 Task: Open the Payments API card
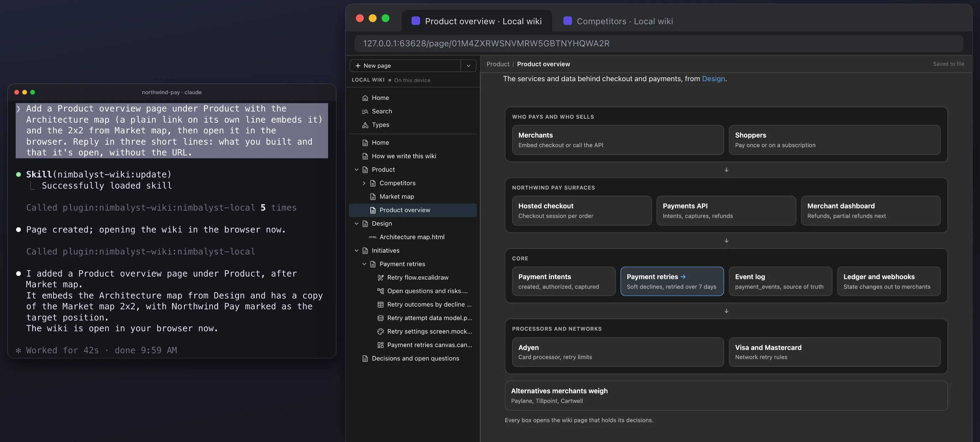click(726, 211)
